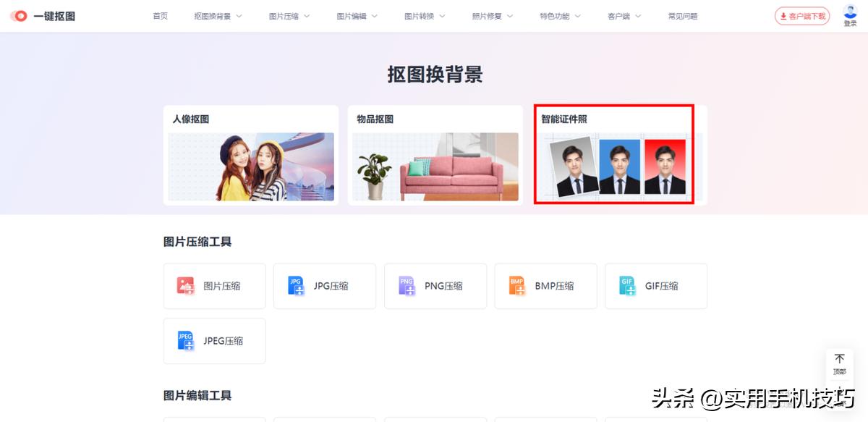Image resolution: width=868 pixels, height=422 pixels.
Task: Click the 客户端下载 download button
Action: click(x=802, y=15)
